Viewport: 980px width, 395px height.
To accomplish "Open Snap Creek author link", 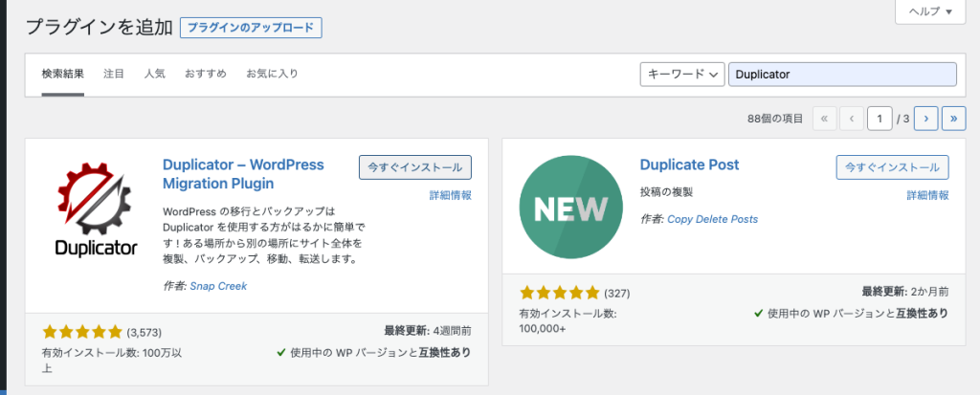I will point(218,286).
